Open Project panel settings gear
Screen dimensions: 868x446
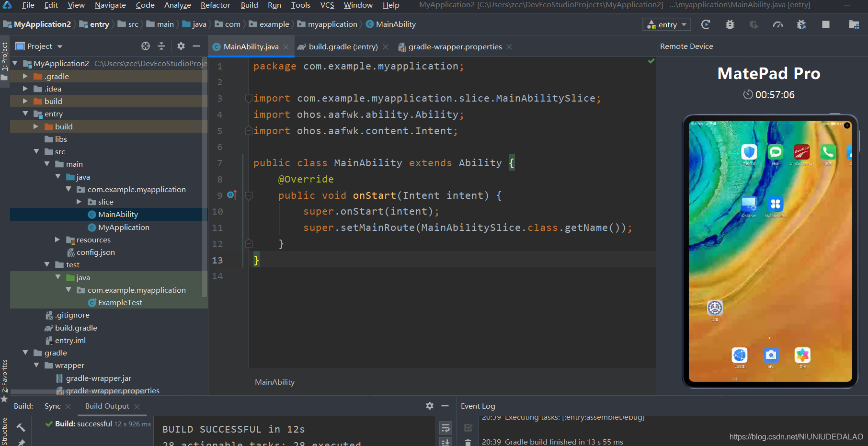point(181,46)
